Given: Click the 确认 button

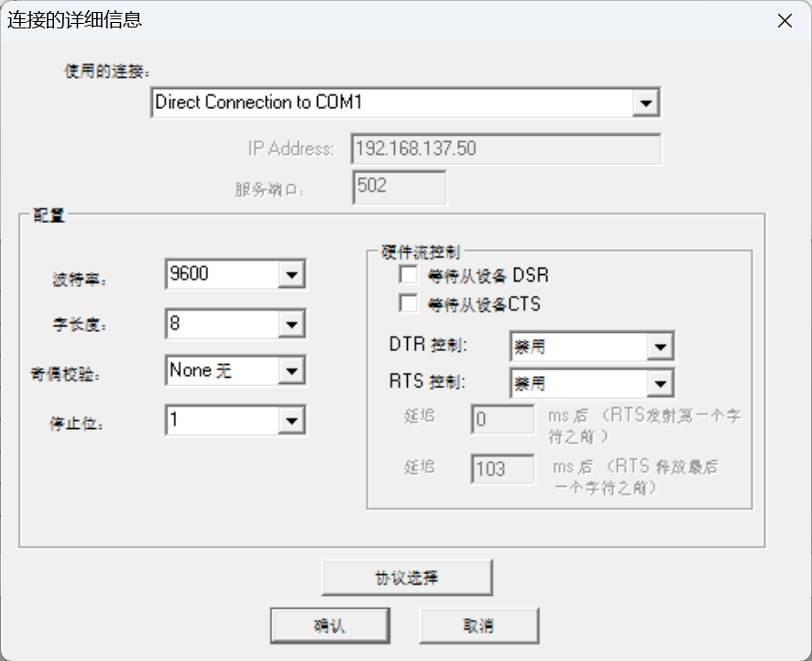Looking at the screenshot, I should pyautogui.click(x=329, y=624).
